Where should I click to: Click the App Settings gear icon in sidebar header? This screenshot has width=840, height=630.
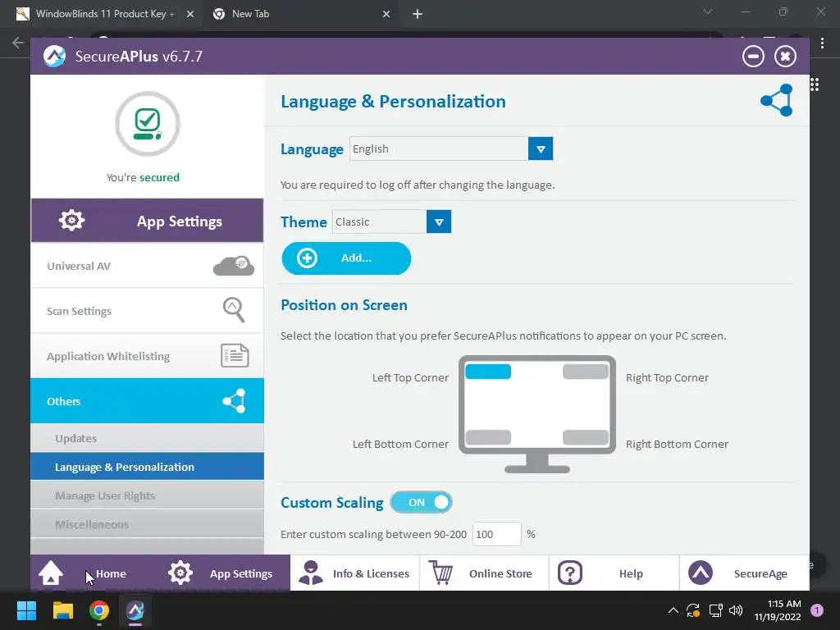pyautogui.click(x=72, y=220)
